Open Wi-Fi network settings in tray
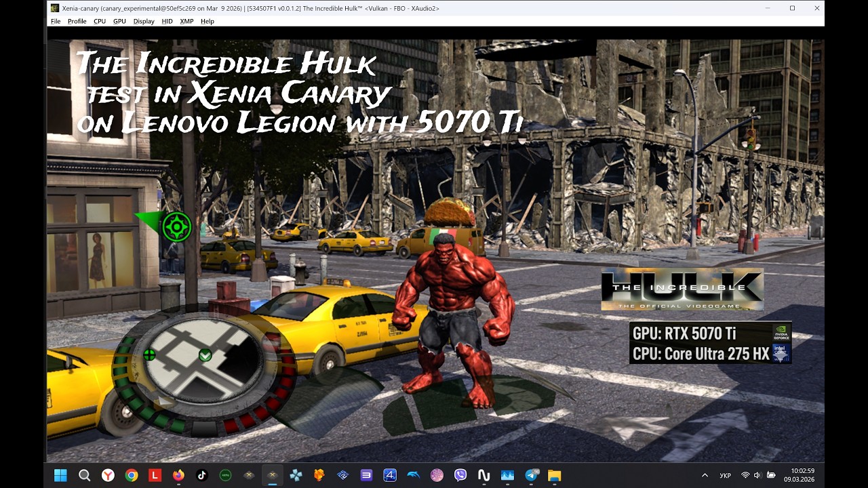Viewport: 868px width, 488px height. [745, 475]
